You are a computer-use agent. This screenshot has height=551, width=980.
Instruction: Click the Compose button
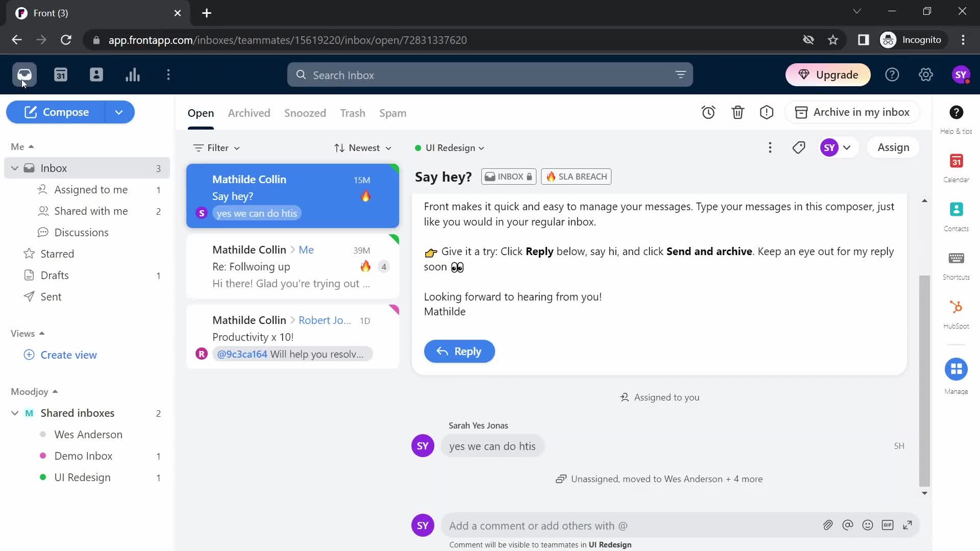tap(65, 112)
